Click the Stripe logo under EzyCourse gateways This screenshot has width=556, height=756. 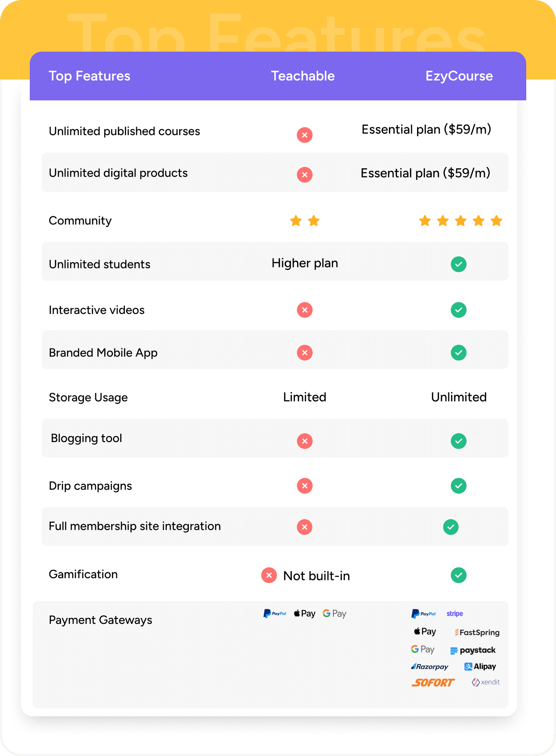pyautogui.click(x=455, y=614)
